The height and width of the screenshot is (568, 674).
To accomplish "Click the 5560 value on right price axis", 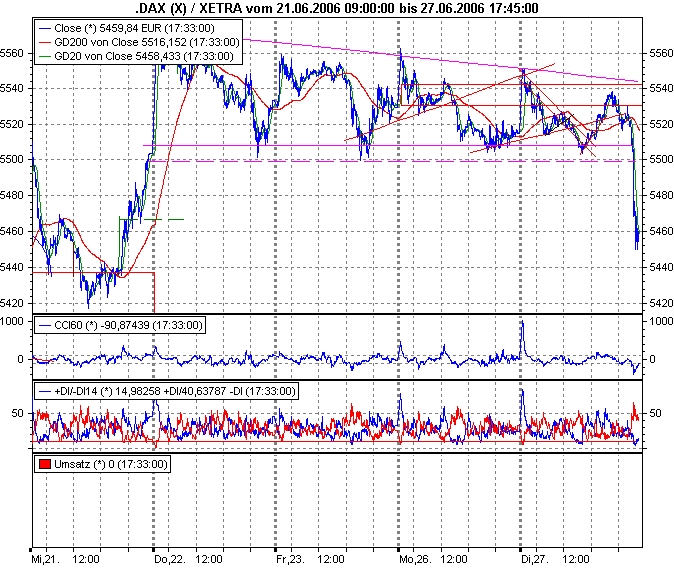I will 660,53.
